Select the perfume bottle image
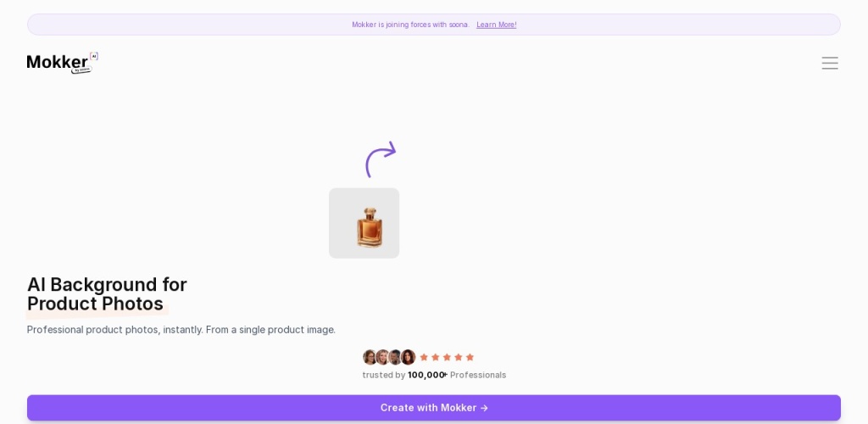868x424 pixels. point(364,223)
